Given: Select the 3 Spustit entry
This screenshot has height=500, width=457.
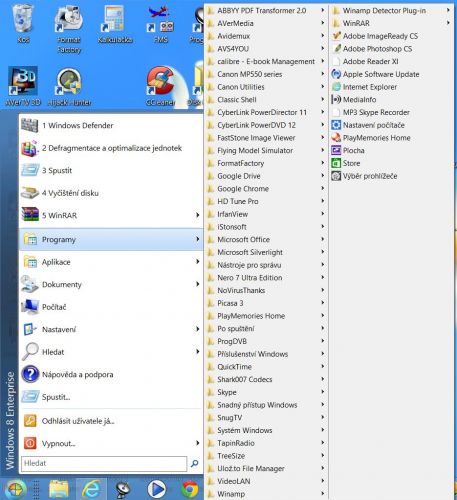Looking at the screenshot, I should pyautogui.click(x=111, y=170).
